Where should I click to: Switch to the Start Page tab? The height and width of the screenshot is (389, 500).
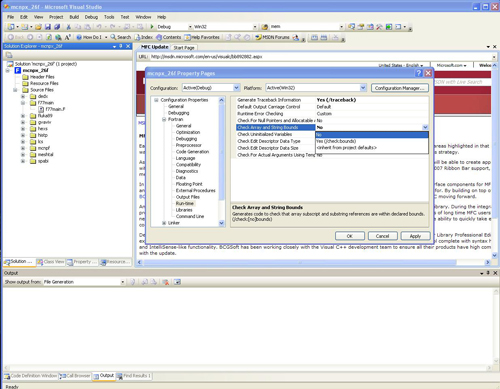click(x=184, y=48)
